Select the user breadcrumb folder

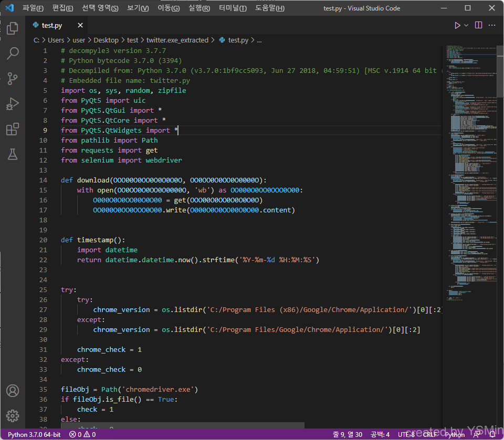79,40
